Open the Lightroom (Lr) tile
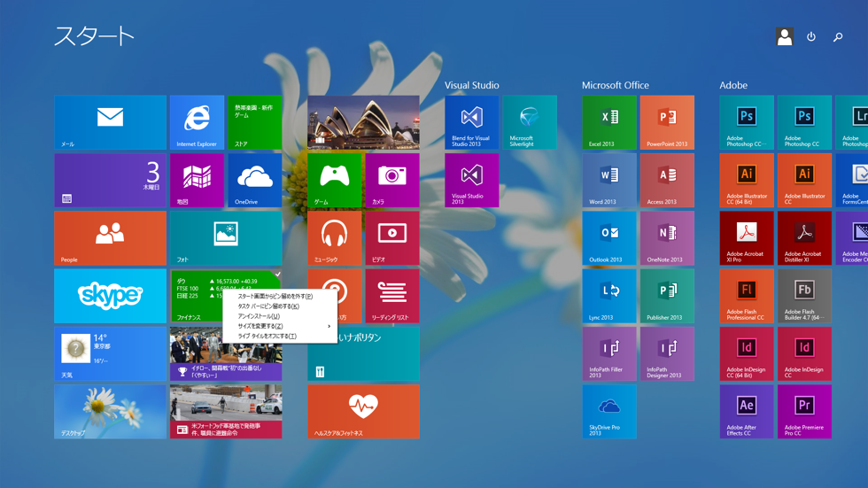This screenshot has width=868, height=488. (852, 122)
